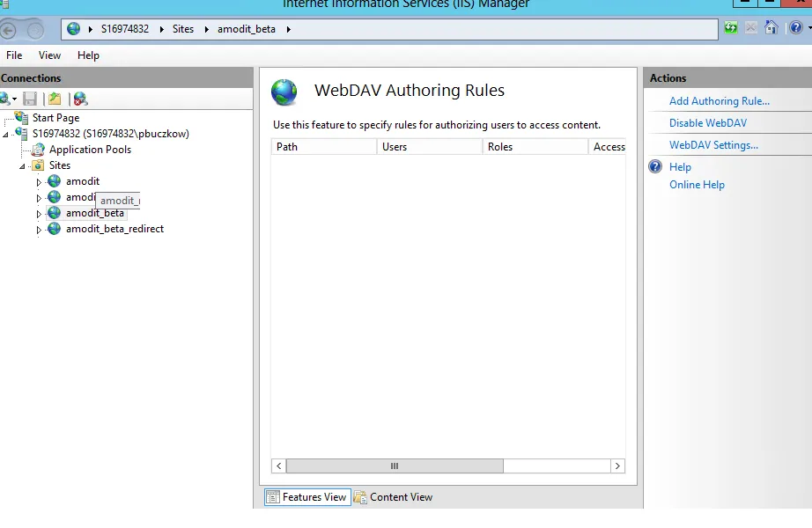Click the Stop icon in the top toolbar
This screenshot has height=528, width=812.
pyautogui.click(x=751, y=28)
